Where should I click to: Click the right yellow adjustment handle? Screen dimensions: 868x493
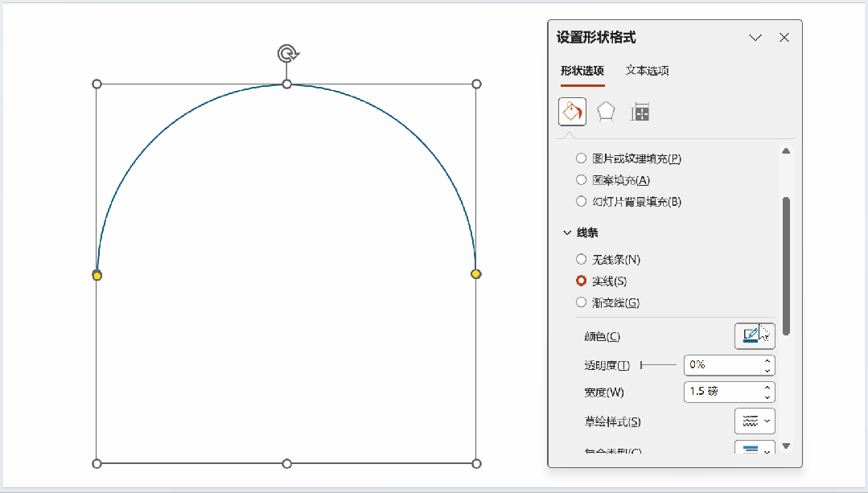[x=476, y=274]
